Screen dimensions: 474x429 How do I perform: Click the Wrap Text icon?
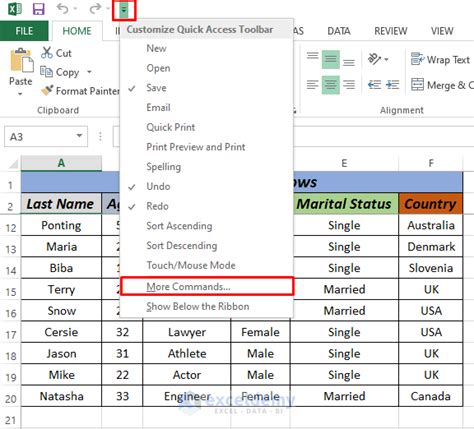click(x=417, y=59)
